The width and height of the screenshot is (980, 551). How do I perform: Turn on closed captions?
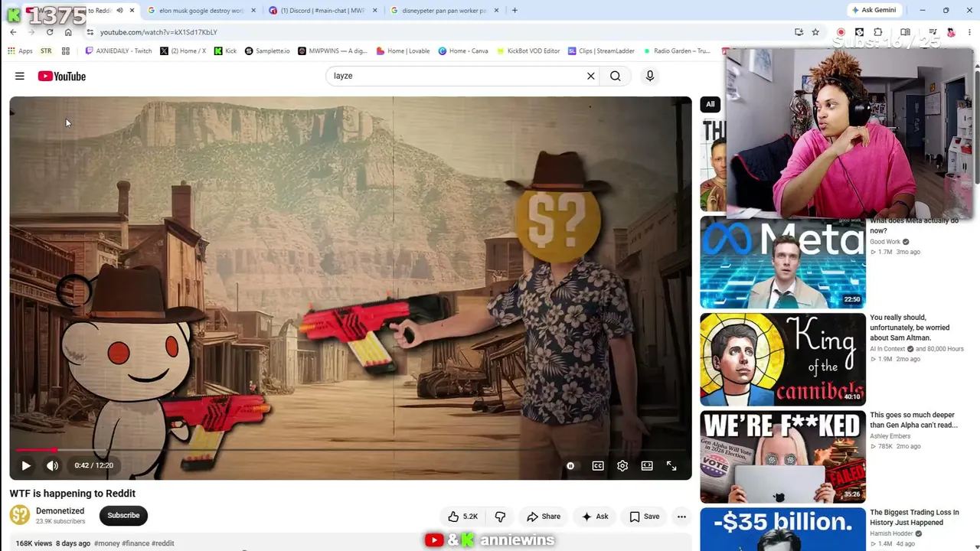(598, 465)
